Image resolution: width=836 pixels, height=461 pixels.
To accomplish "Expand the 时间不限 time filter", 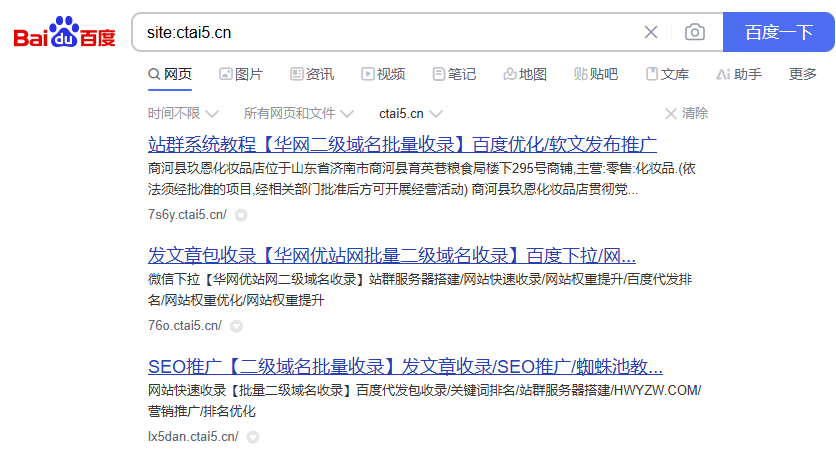I will coord(183,114).
